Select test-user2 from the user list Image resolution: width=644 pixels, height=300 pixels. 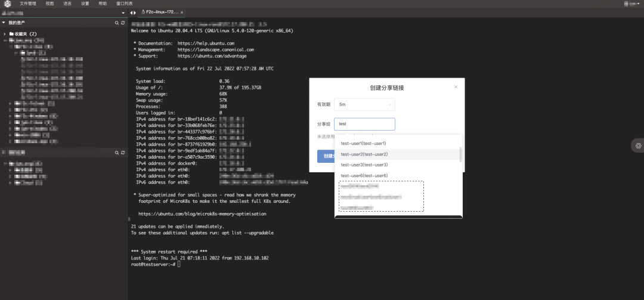(x=398, y=154)
